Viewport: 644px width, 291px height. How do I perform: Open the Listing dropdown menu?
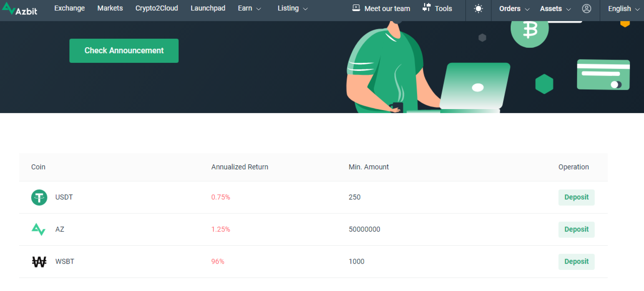(x=292, y=8)
